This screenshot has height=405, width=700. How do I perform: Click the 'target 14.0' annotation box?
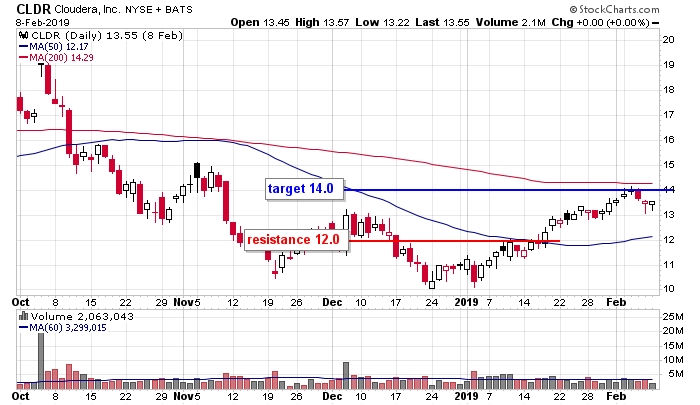(x=304, y=189)
